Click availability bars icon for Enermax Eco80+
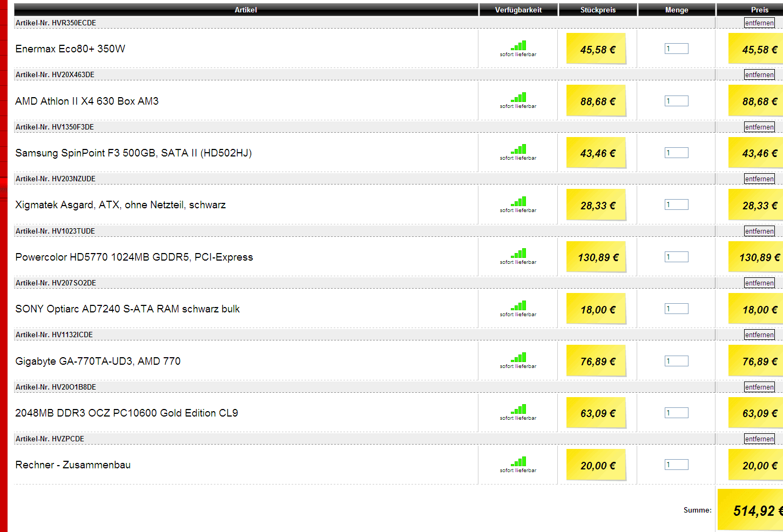Image resolution: width=783 pixels, height=532 pixels. [518, 46]
